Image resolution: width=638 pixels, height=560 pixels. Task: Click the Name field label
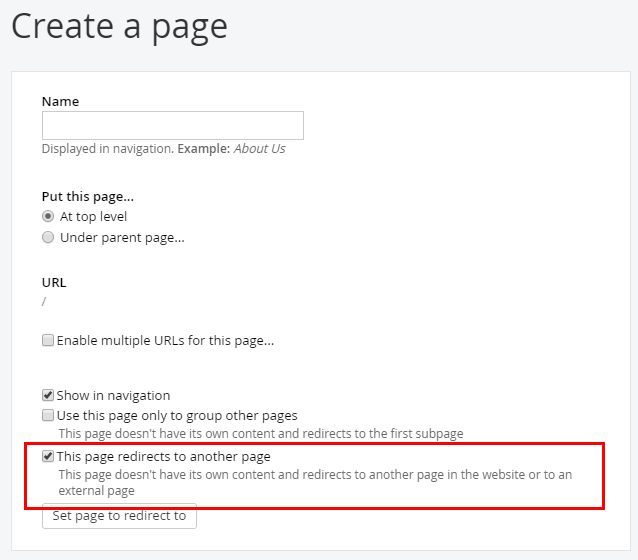tap(60, 101)
